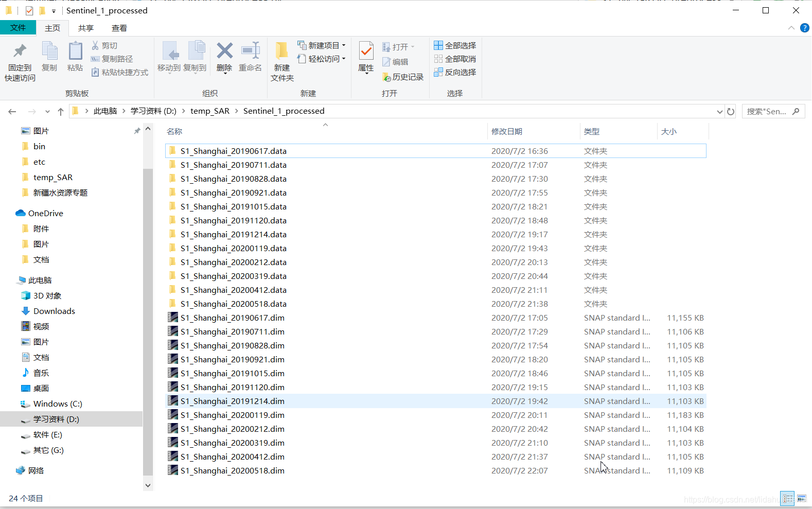Switch to View (查看) tab

click(x=119, y=28)
